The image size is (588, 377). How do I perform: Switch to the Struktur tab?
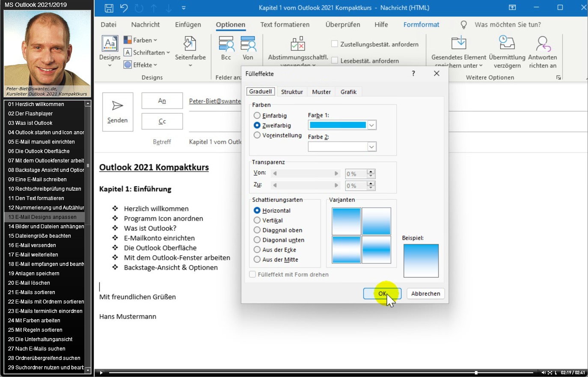tap(292, 92)
